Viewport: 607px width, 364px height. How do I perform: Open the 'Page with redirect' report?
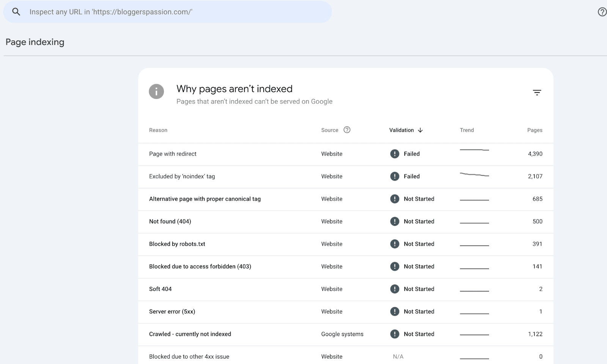point(173,154)
